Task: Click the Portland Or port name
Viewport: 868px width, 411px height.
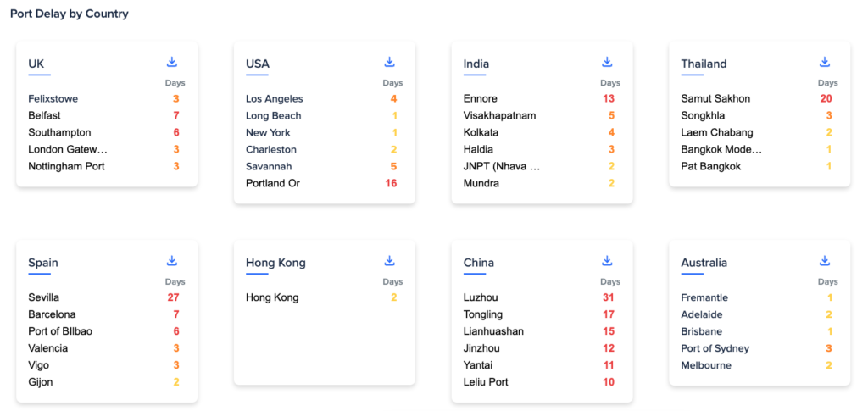Action: coord(273,184)
